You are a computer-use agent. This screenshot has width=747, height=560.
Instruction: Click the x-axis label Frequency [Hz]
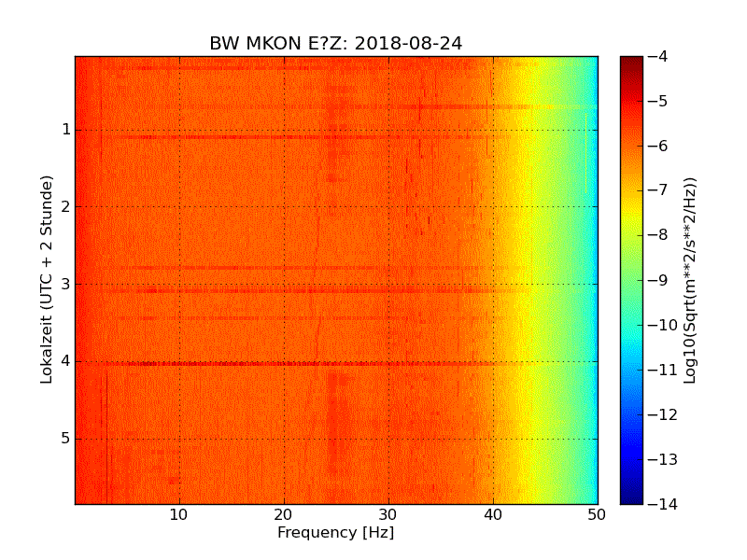(x=336, y=532)
